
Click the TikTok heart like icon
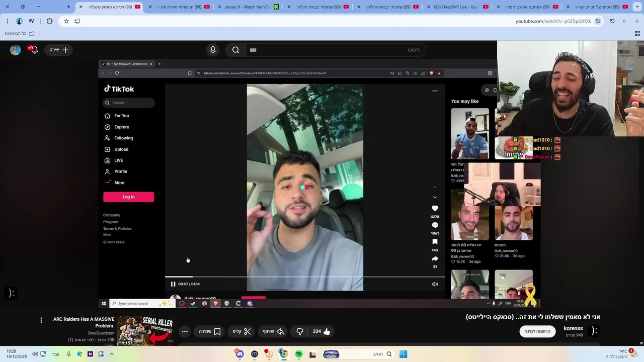point(435,208)
